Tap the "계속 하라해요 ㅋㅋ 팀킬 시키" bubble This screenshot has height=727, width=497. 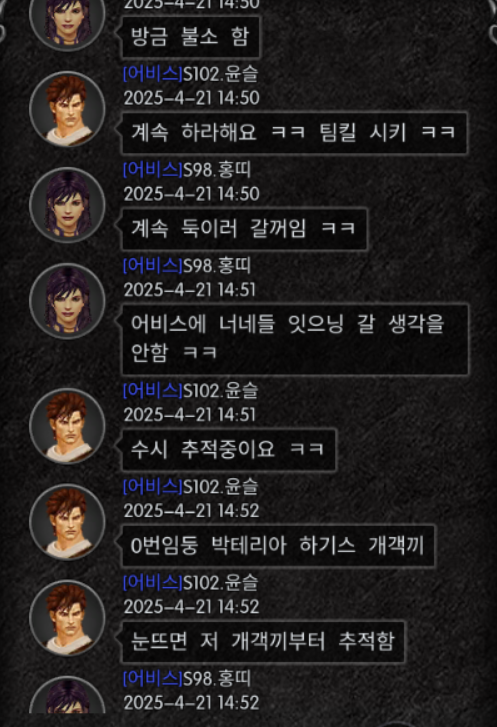(294, 133)
